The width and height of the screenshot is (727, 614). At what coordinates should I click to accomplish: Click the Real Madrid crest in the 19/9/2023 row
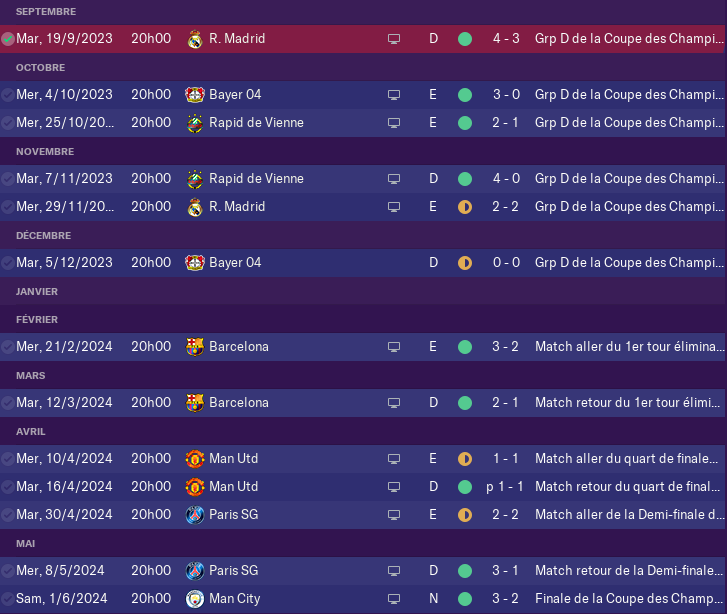click(195, 39)
